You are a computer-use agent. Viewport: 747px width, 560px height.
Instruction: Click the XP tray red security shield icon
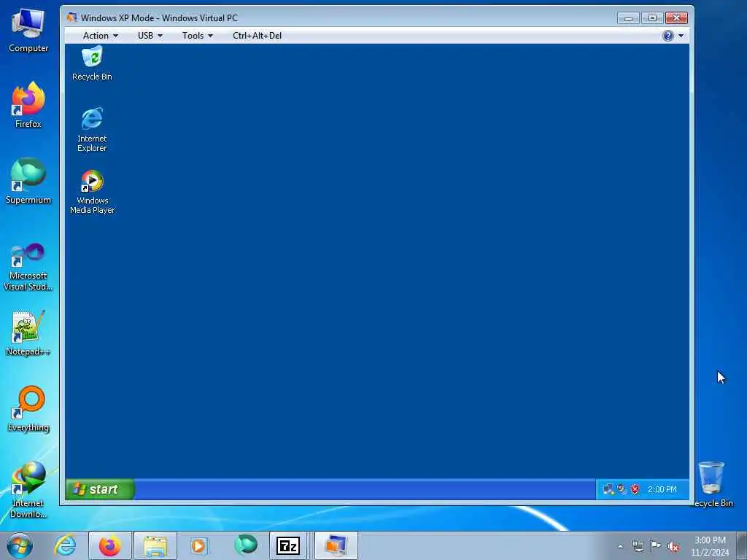pyautogui.click(x=635, y=489)
